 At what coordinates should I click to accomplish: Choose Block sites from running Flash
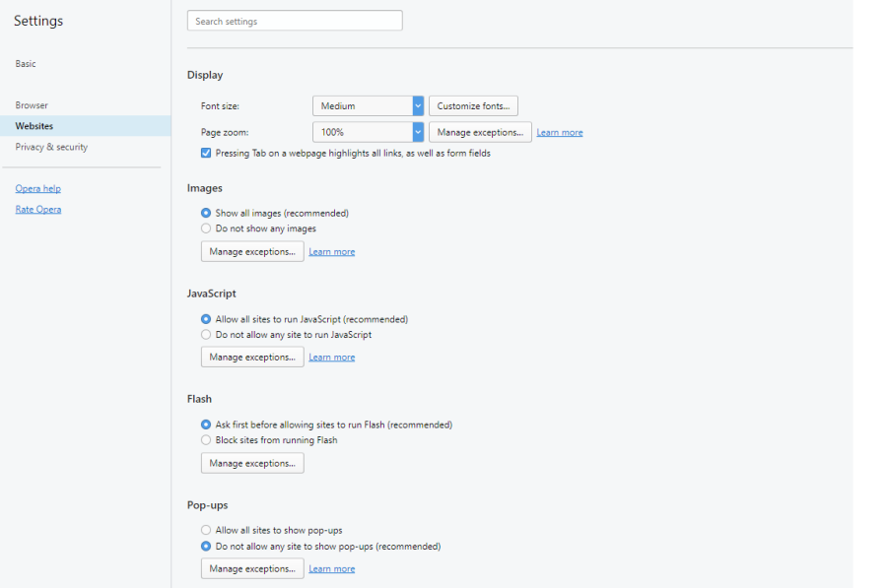[206, 440]
